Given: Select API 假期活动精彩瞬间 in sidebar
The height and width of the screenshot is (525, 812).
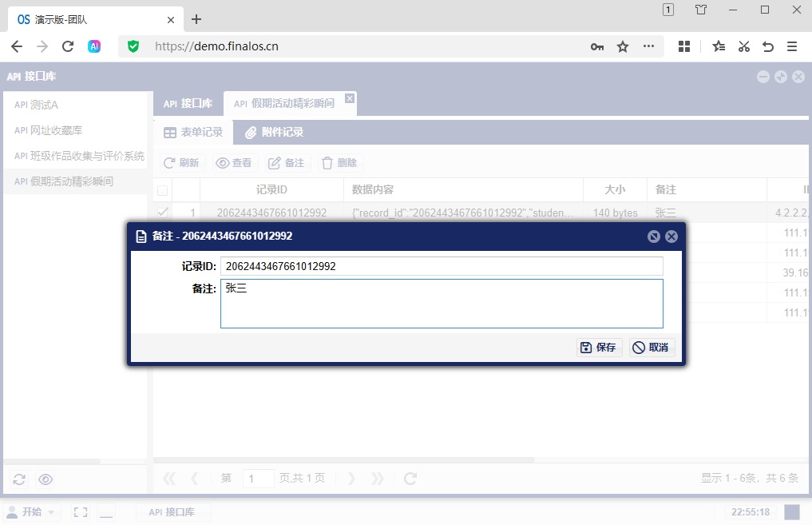Looking at the screenshot, I should (x=75, y=181).
